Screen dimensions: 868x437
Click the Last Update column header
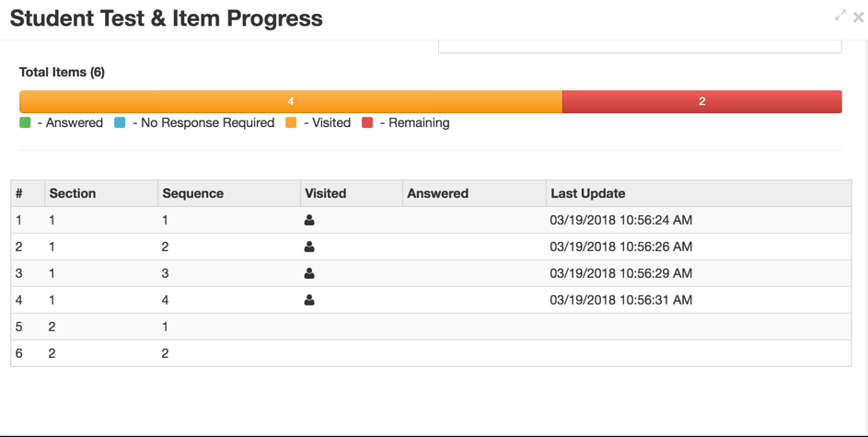pyautogui.click(x=587, y=193)
